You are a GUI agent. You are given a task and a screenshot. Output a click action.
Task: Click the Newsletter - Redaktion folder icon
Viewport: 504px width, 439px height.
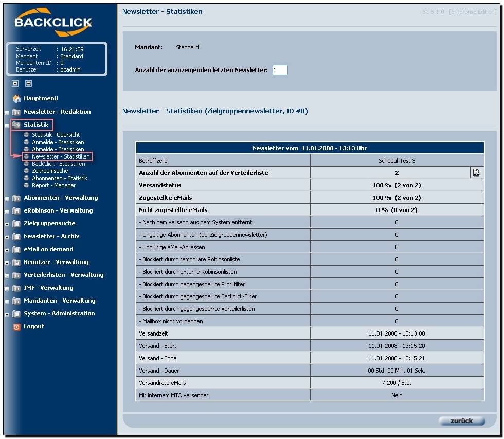(x=16, y=112)
